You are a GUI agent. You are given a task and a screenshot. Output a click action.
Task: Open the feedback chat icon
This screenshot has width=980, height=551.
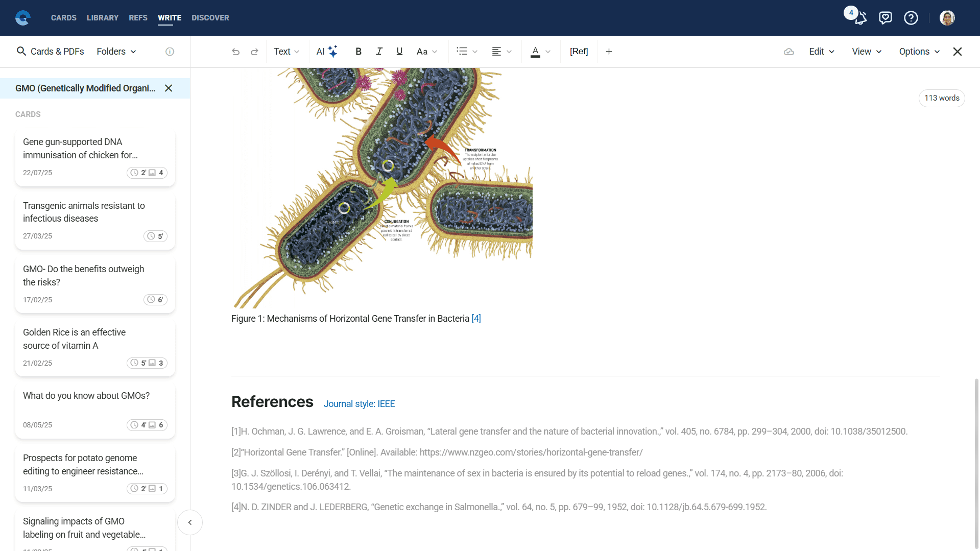point(885,18)
